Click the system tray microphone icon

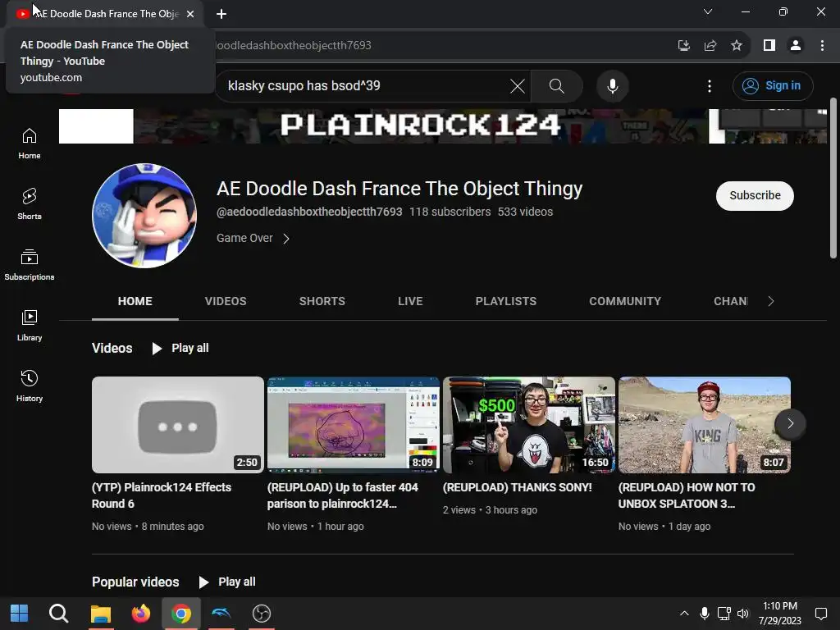[x=705, y=614]
